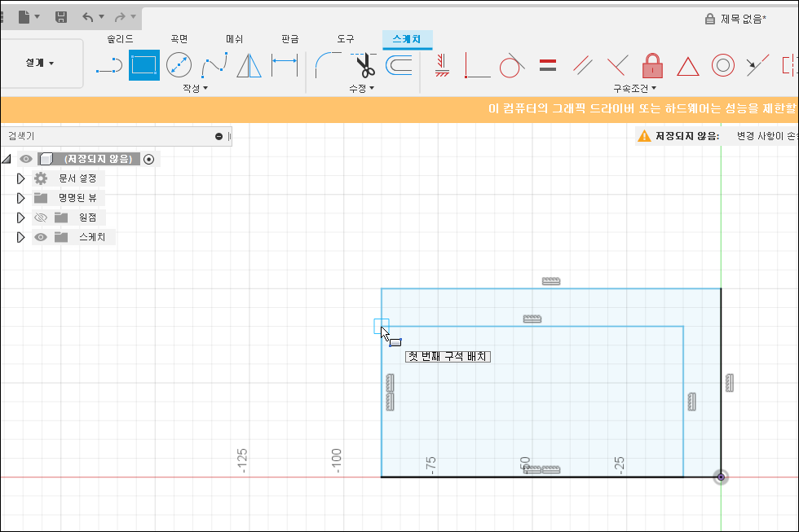Switch to the 곡면 tab
This screenshot has height=532, width=799.
coord(179,38)
